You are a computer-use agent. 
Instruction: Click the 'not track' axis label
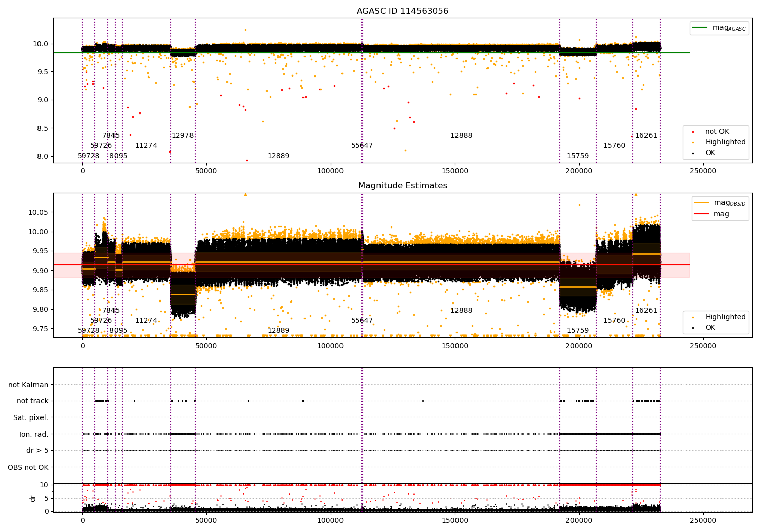(32, 401)
